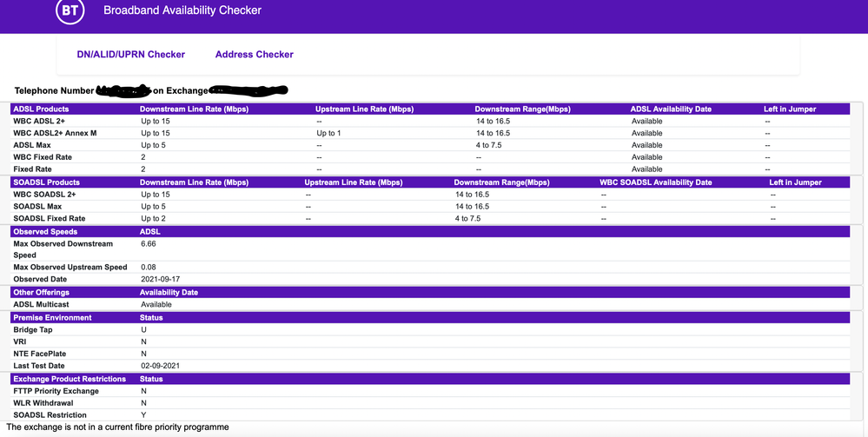Click the WBC SOADSL 2+ row label
868x437 pixels.
tap(45, 195)
